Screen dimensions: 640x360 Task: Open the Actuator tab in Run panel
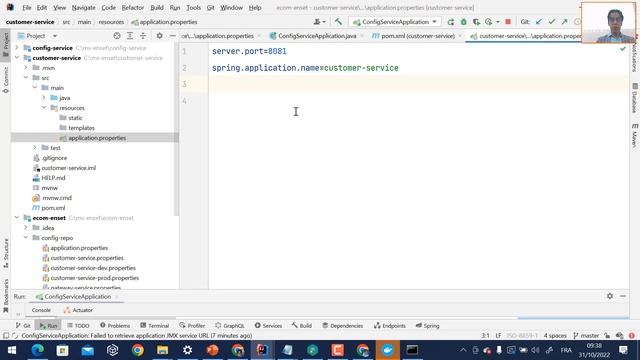78,310
